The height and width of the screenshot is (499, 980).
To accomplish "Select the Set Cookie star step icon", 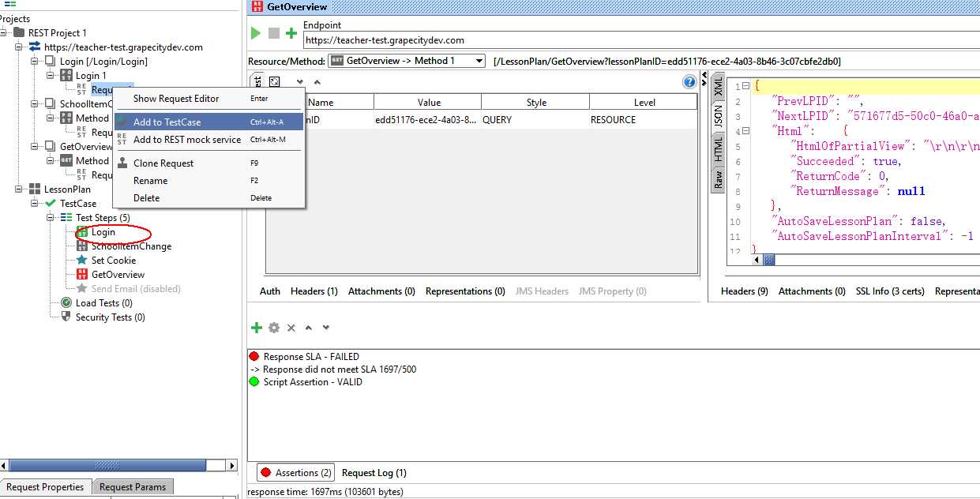I will 82,261.
